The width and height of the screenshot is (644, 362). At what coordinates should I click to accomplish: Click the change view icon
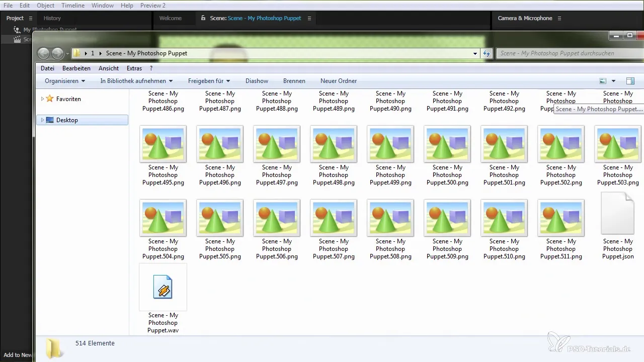[x=603, y=81]
